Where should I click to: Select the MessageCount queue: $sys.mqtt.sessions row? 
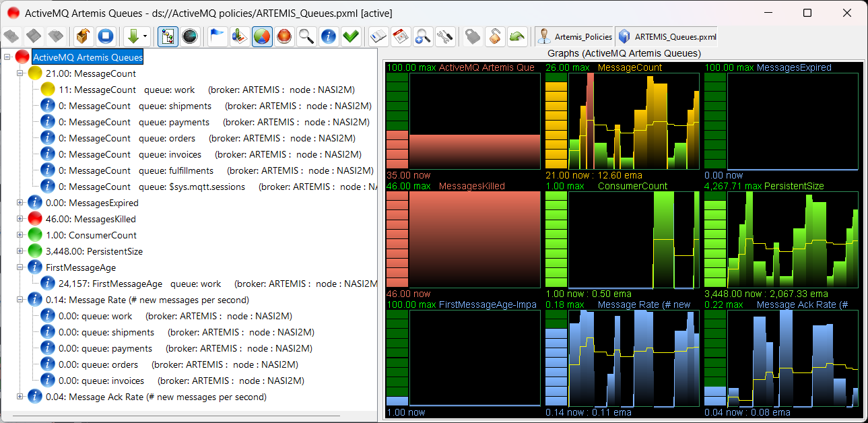point(218,187)
